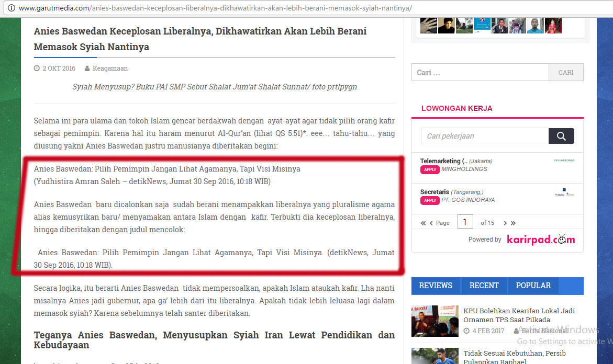Click the first follower avatar thumbnail
This screenshot has width=613, height=364.
point(429,26)
